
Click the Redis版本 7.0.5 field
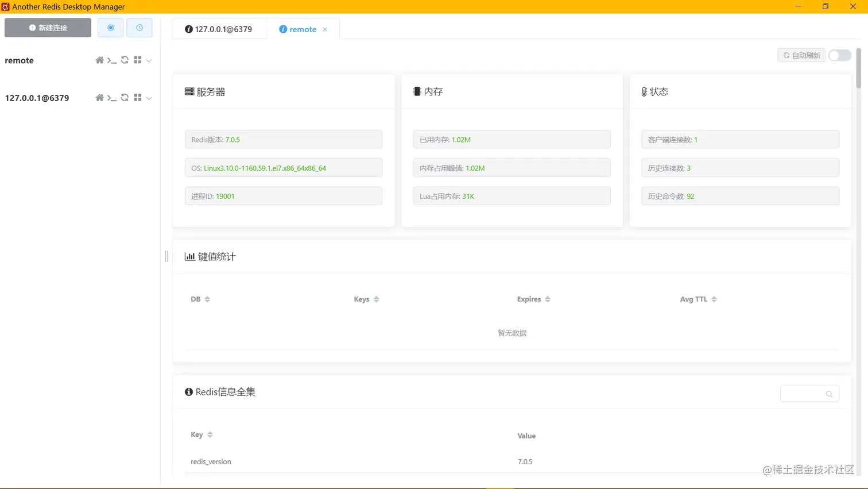click(x=284, y=139)
